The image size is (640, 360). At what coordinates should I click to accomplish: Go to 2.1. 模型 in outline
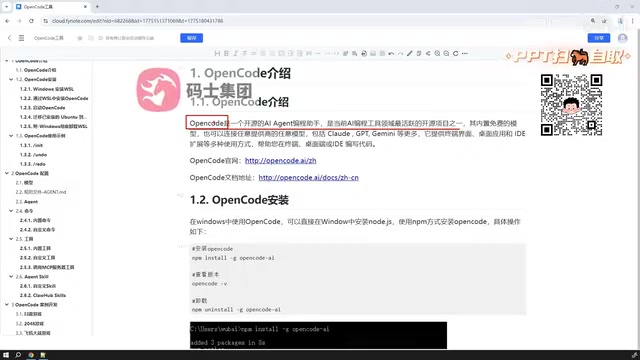(x=24, y=183)
